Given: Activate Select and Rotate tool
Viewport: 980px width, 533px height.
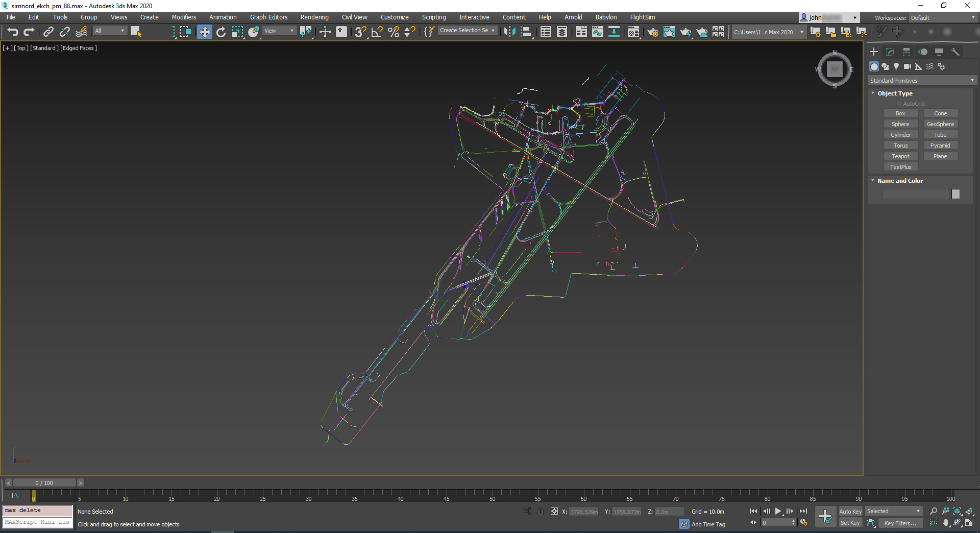Looking at the screenshot, I should coord(221,32).
